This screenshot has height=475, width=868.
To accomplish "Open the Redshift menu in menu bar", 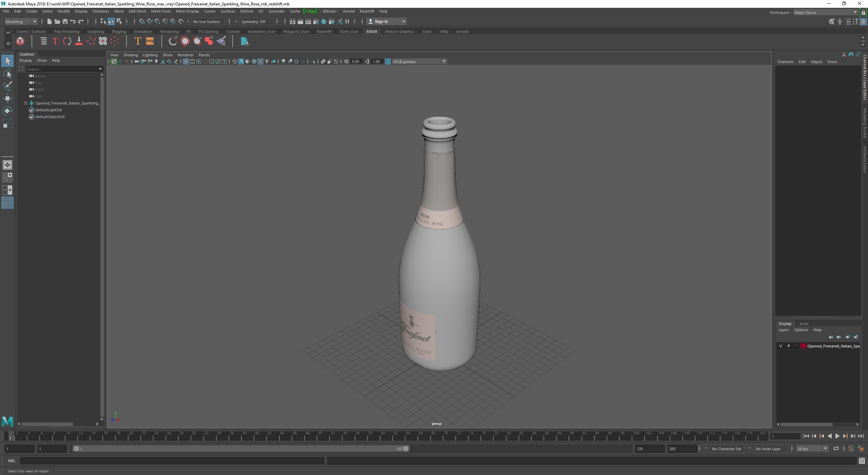I will click(367, 11).
